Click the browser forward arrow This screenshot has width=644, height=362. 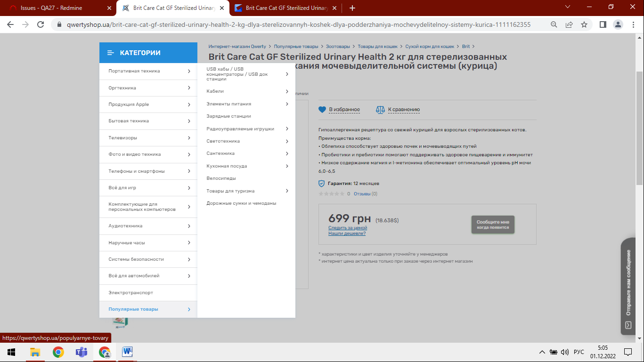pos(25,24)
